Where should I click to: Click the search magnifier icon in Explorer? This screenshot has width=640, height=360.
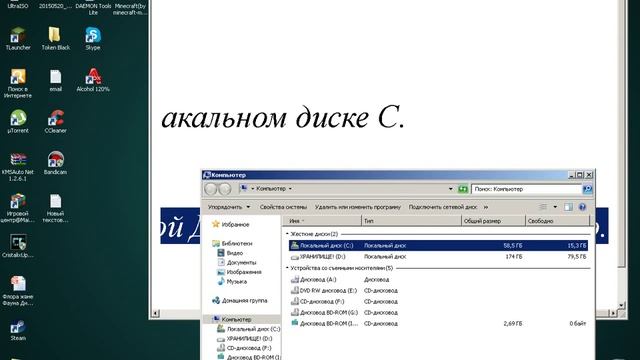click(587, 189)
